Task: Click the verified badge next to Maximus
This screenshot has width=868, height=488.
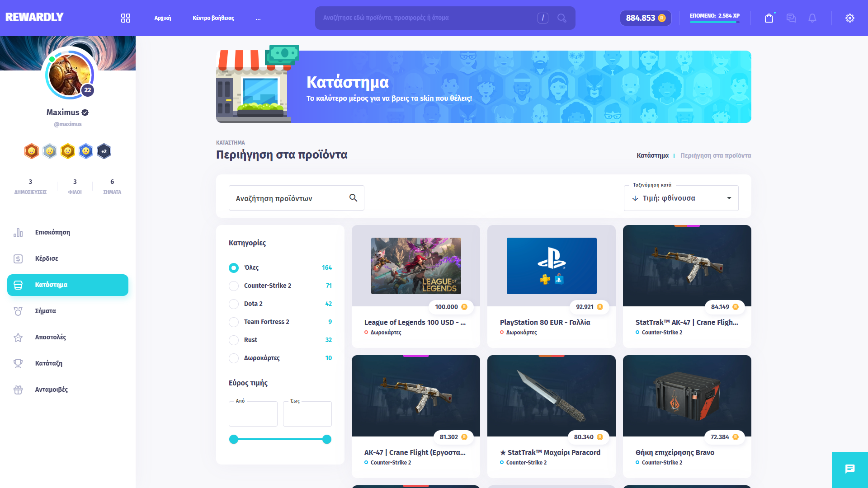Action: click(x=85, y=113)
